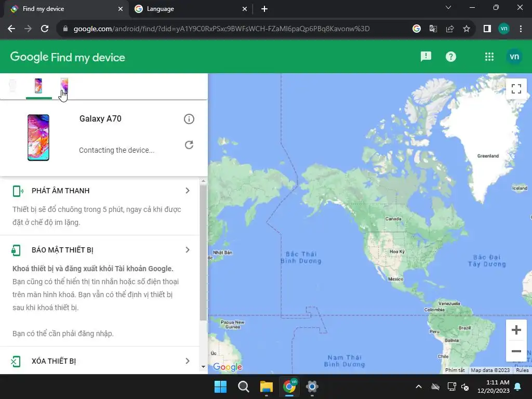
Task: Click the Google G icon in the address bar
Action: tap(417, 29)
